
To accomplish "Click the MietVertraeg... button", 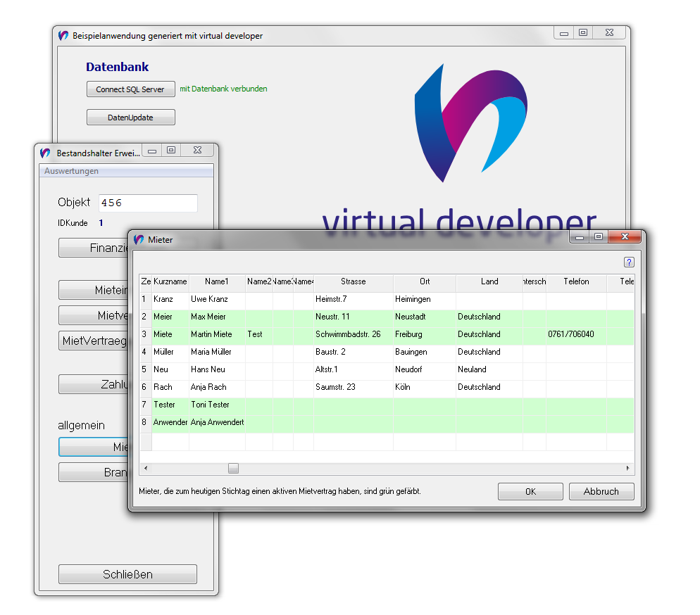I will click(x=94, y=341).
